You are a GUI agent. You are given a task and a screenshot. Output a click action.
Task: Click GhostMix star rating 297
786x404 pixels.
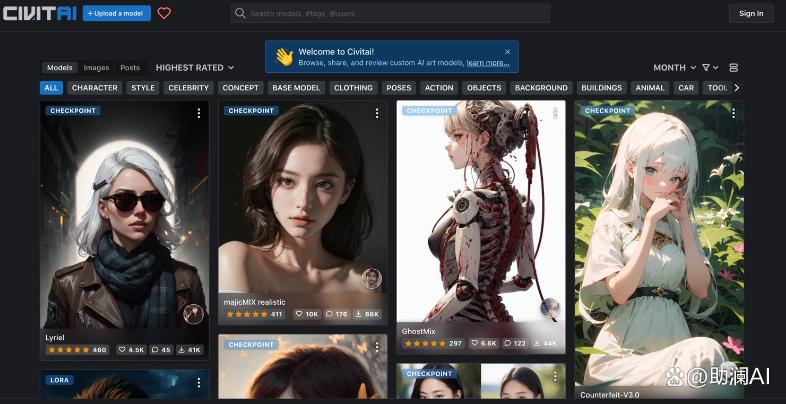434,343
